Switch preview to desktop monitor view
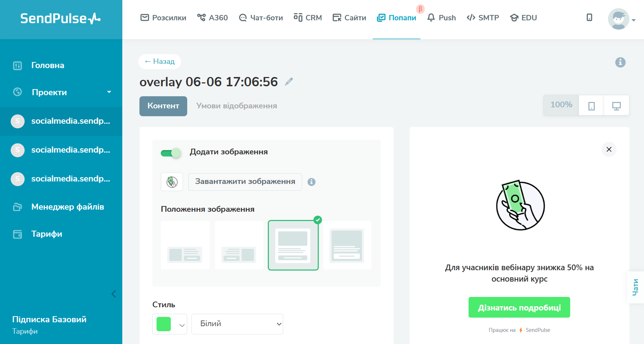644x344 pixels. [617, 106]
